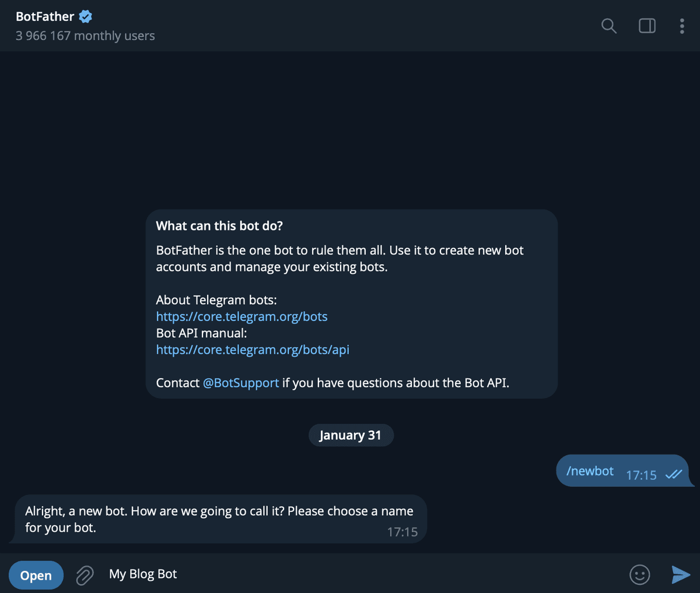
Task: Toggle the chat sidebar panel icon
Action: pyautogui.click(x=646, y=26)
